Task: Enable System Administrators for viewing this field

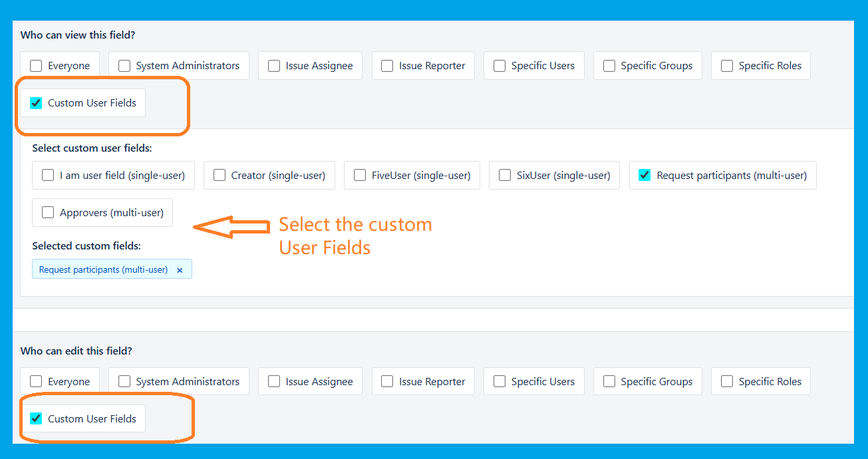Action: (x=124, y=66)
